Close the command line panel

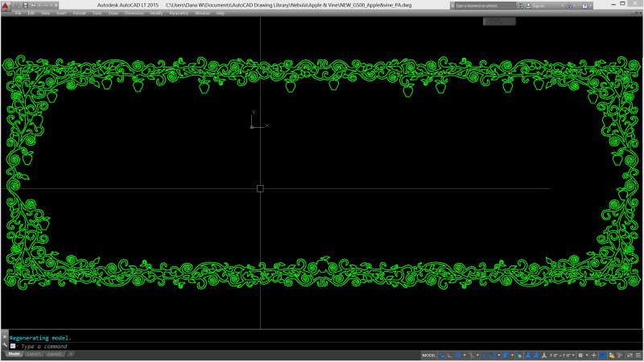[x=4, y=337]
